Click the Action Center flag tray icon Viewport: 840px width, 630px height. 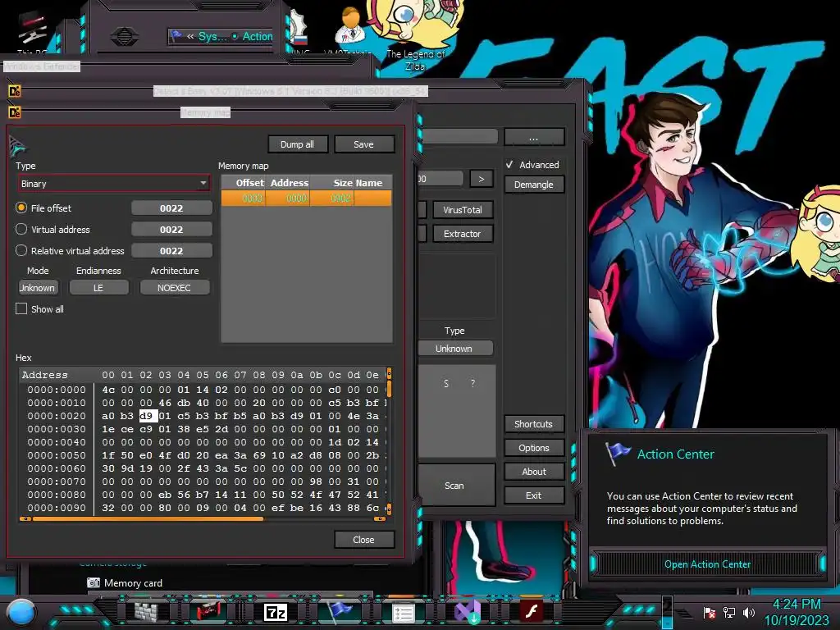click(710, 613)
